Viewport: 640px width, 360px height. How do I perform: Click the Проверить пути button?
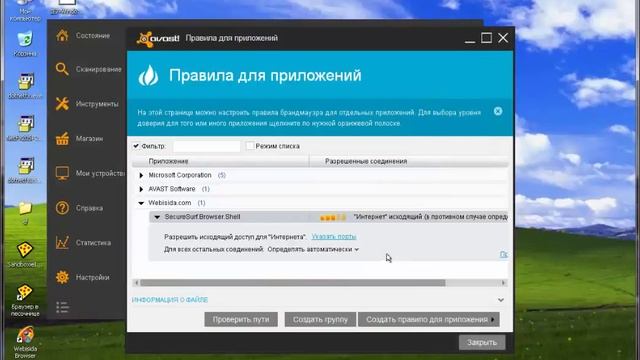coord(241,319)
